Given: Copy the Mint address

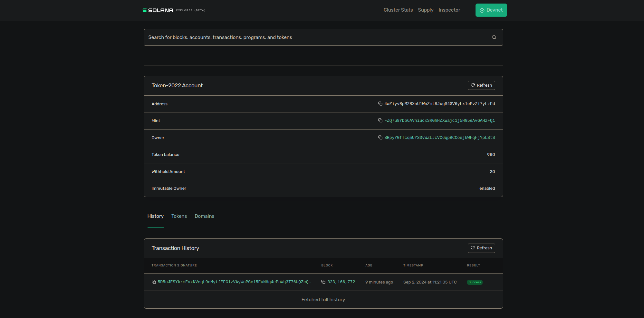Looking at the screenshot, I should (x=380, y=120).
